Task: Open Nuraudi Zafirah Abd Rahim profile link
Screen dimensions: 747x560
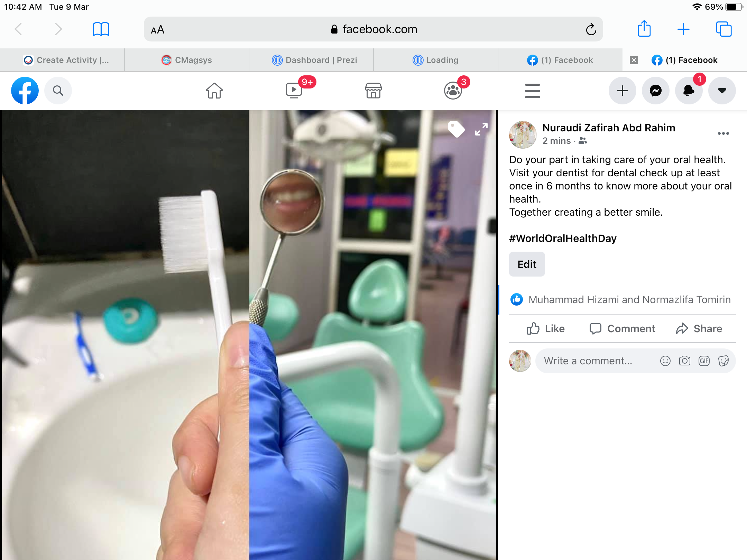Action: (x=609, y=128)
